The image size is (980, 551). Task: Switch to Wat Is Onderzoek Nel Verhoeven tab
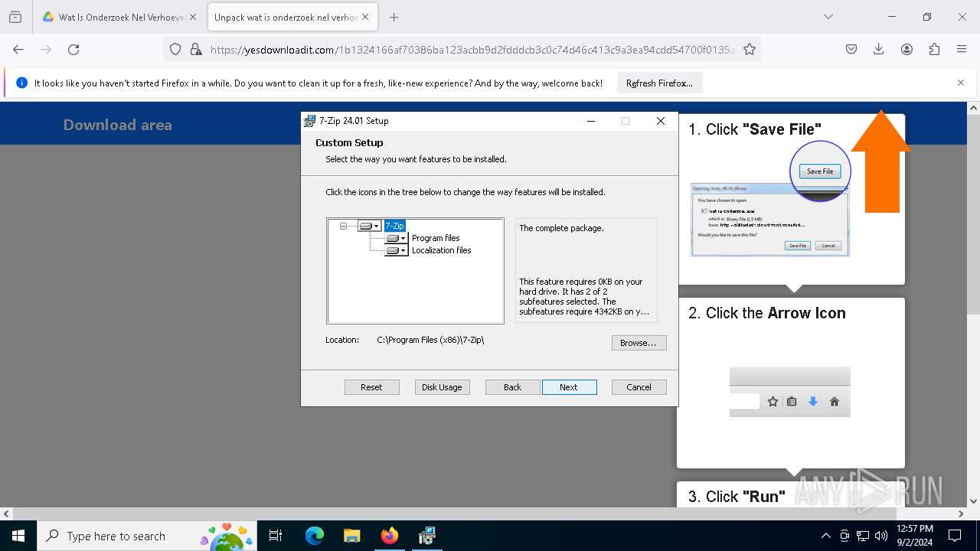(x=113, y=17)
